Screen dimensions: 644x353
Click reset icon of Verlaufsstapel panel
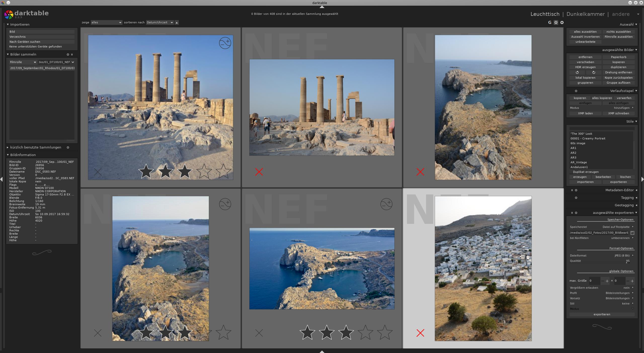tap(576, 91)
